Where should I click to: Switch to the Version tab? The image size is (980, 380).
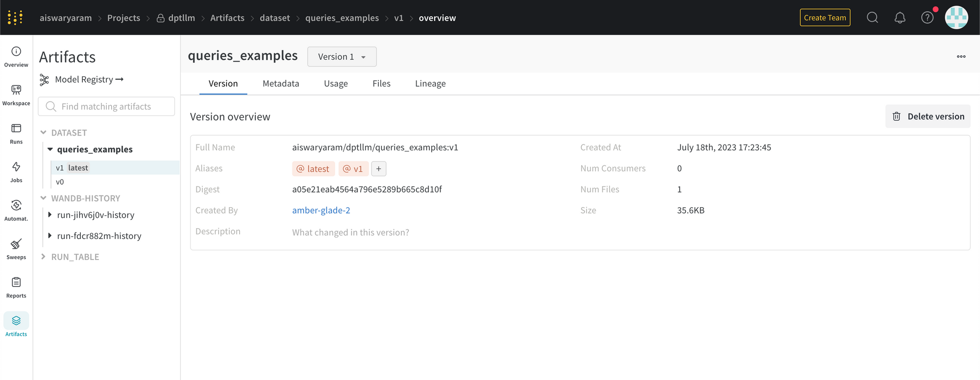(x=223, y=84)
